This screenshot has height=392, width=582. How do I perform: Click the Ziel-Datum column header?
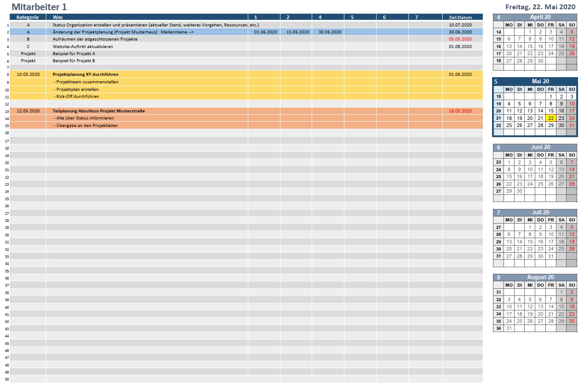pos(460,18)
